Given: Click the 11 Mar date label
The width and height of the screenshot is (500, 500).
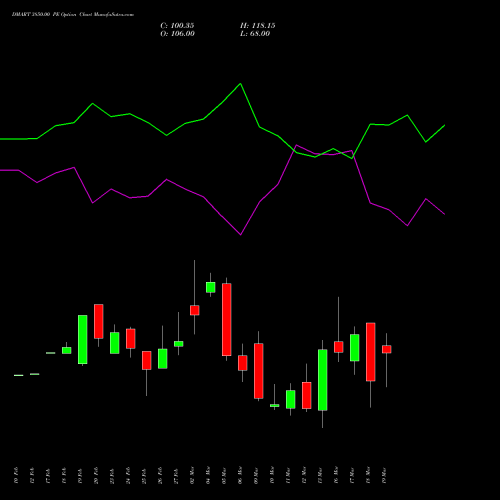Looking at the screenshot, I should (288, 475).
